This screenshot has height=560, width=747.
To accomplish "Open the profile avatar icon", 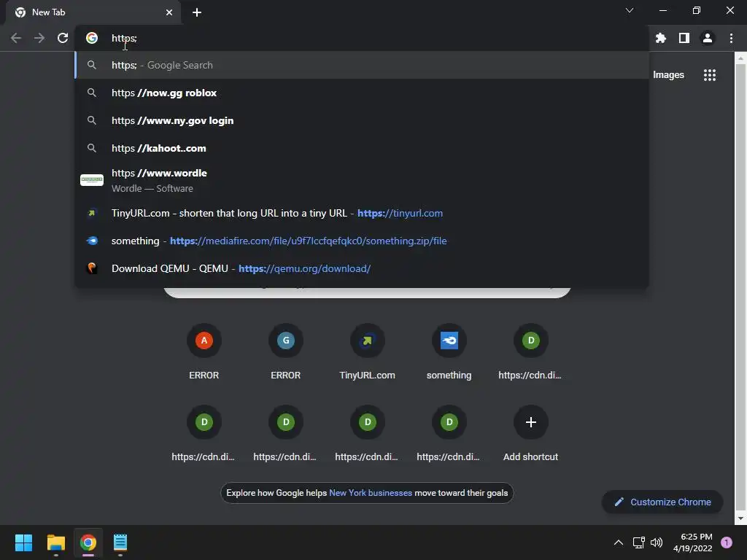I will pos(708,38).
